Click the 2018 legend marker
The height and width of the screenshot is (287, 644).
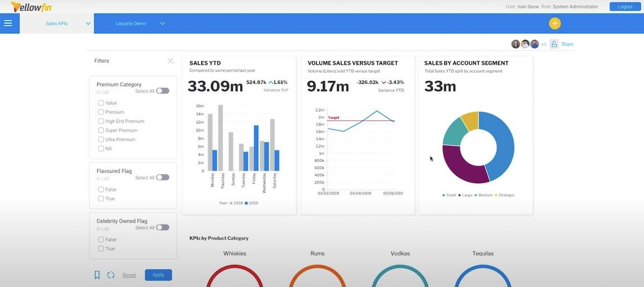[x=231, y=203]
